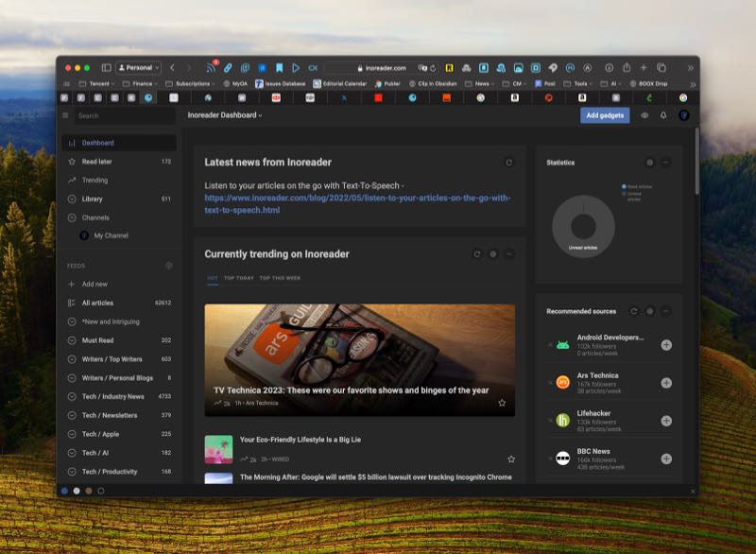
Task: Select the Top This Week tab
Action: pos(280,278)
